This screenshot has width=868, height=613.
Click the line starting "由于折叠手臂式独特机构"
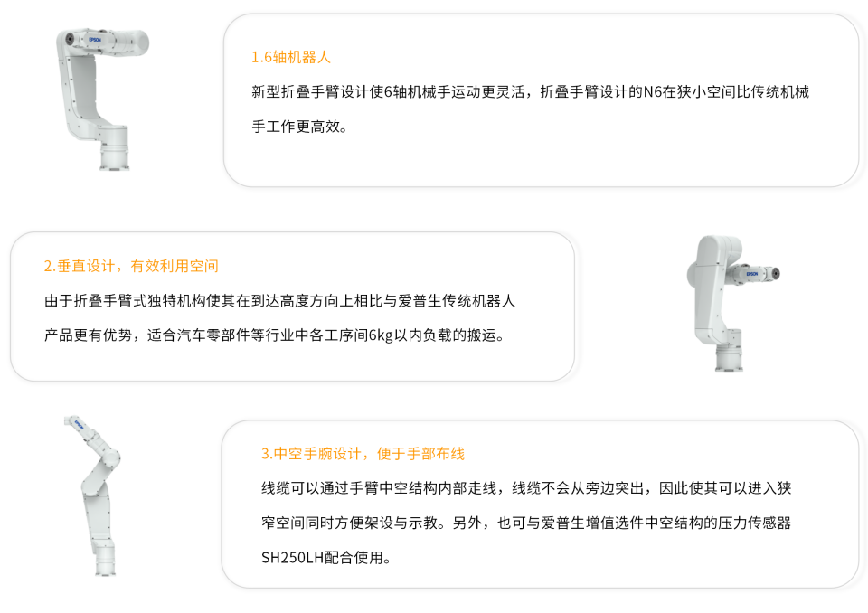(x=279, y=301)
